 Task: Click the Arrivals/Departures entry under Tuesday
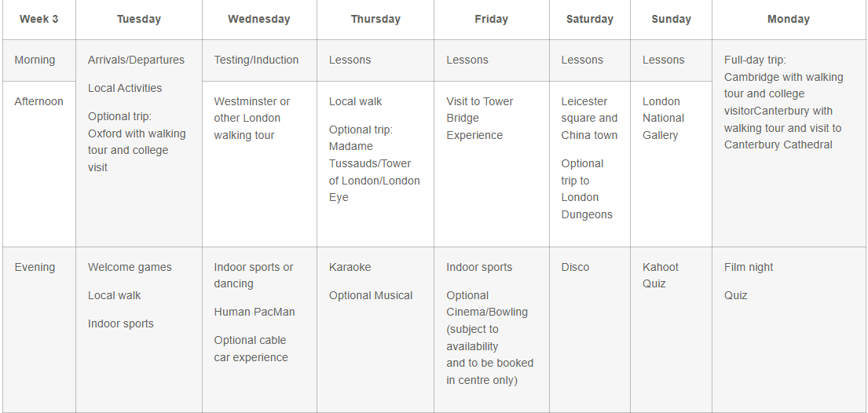136,60
